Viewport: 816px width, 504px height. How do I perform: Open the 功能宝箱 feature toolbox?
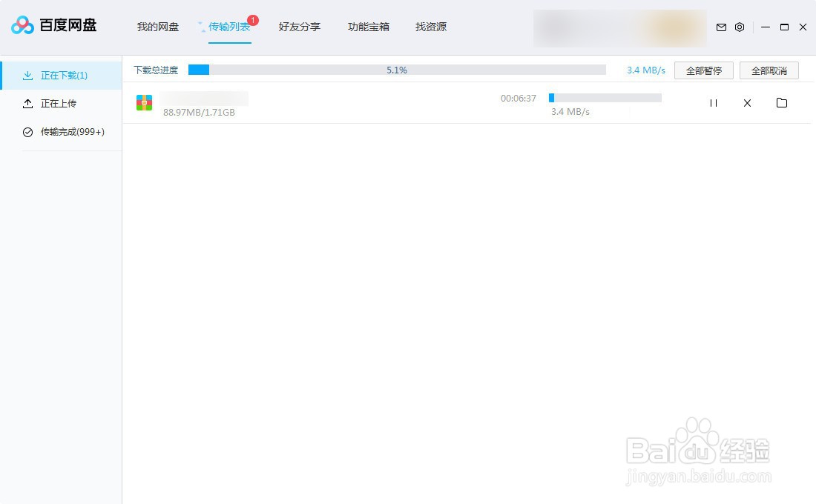click(x=368, y=27)
